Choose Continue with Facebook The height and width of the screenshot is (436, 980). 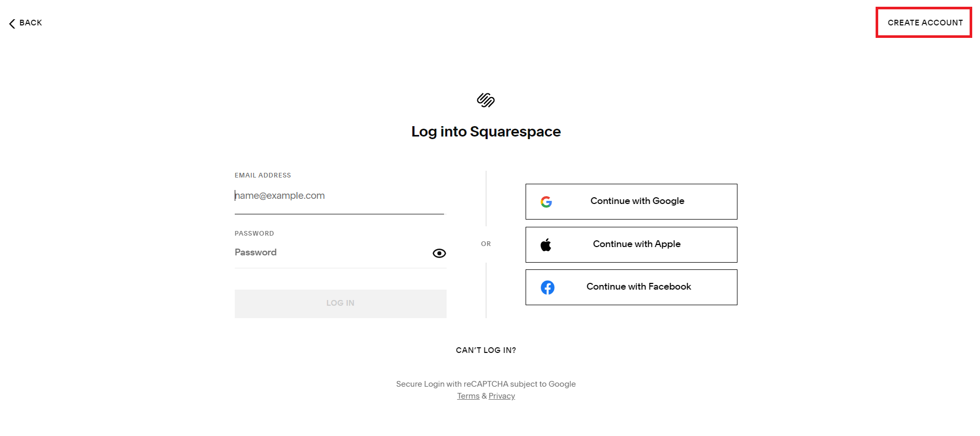point(632,287)
